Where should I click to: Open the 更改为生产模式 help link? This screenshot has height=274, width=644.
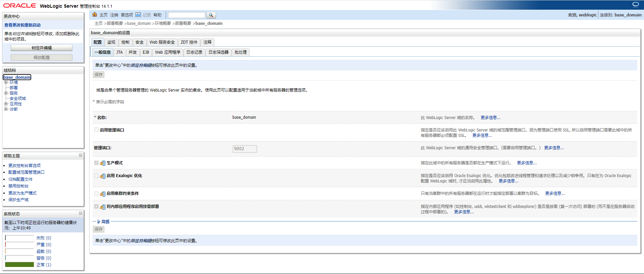pos(22,193)
